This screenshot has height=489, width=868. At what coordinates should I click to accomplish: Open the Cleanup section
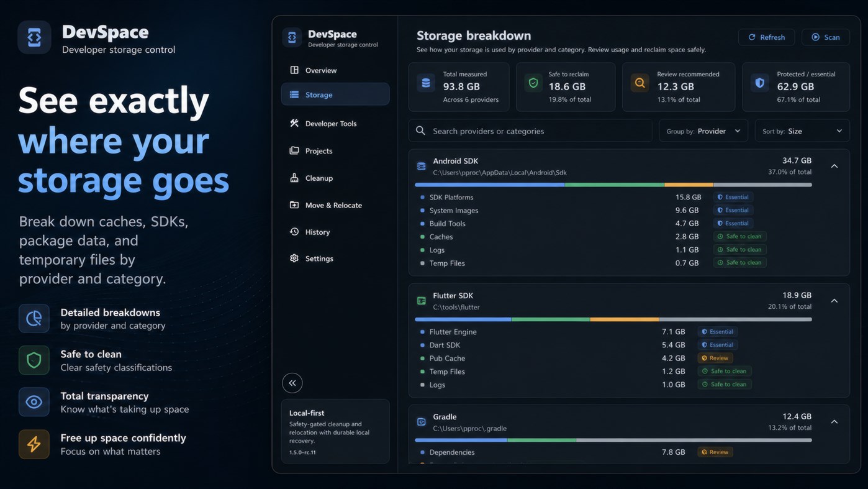point(335,178)
